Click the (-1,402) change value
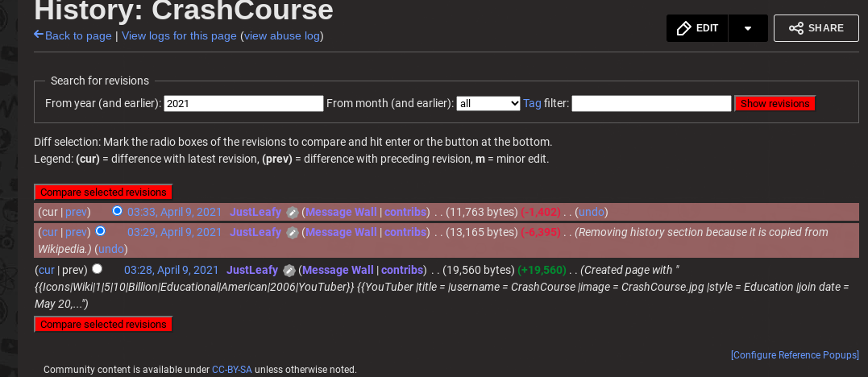Screen dimensions: 868x377 click(x=541, y=212)
